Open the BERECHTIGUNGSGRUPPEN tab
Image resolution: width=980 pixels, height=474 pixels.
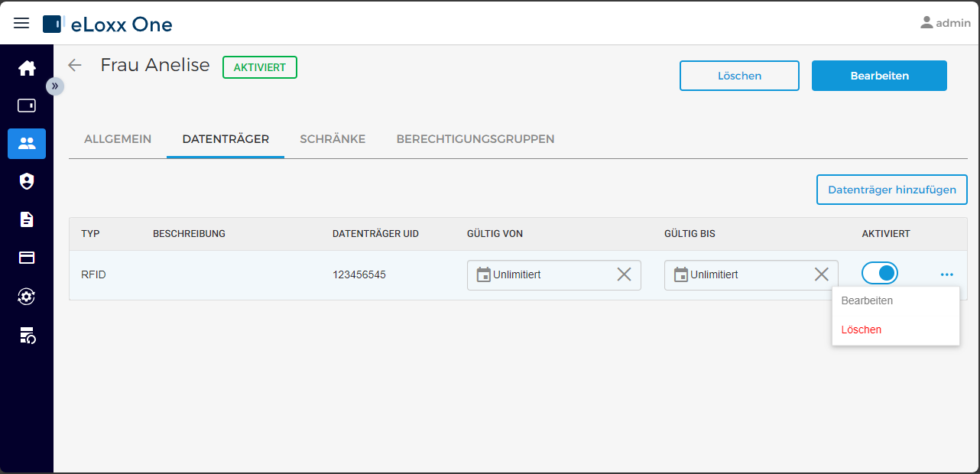[475, 139]
